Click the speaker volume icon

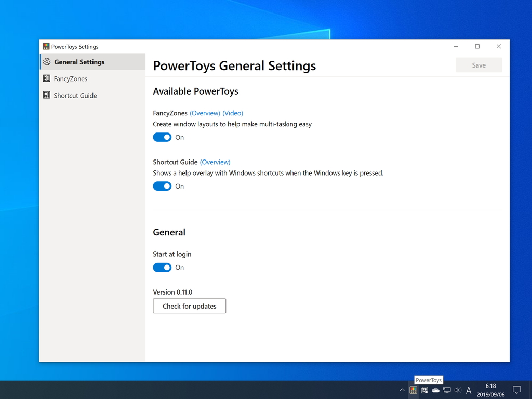[x=457, y=390]
